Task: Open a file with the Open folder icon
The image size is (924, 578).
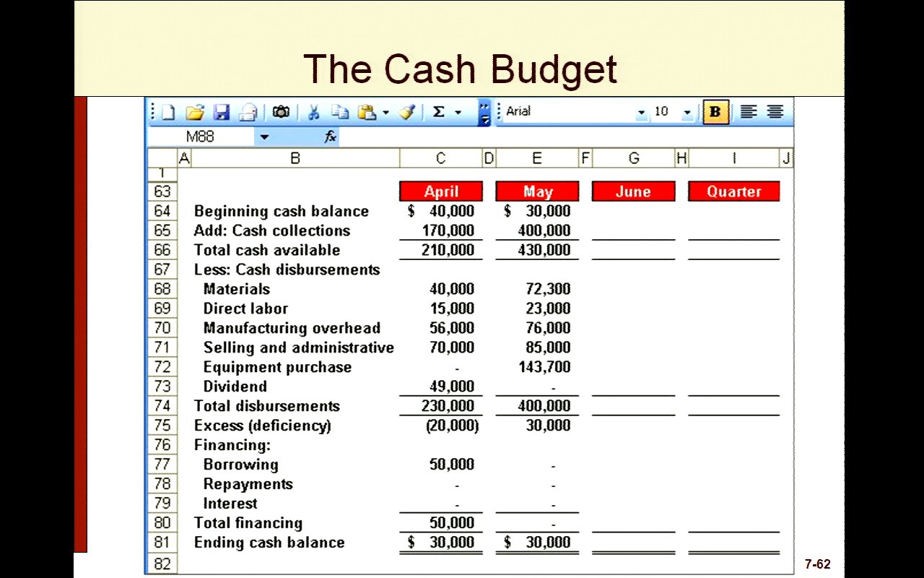Action: (194, 112)
